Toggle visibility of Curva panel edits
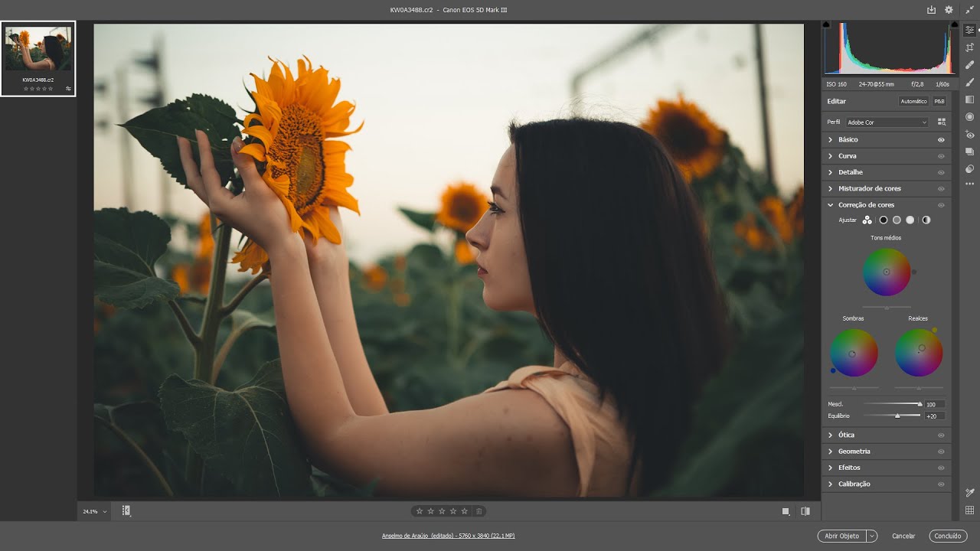 tap(941, 156)
